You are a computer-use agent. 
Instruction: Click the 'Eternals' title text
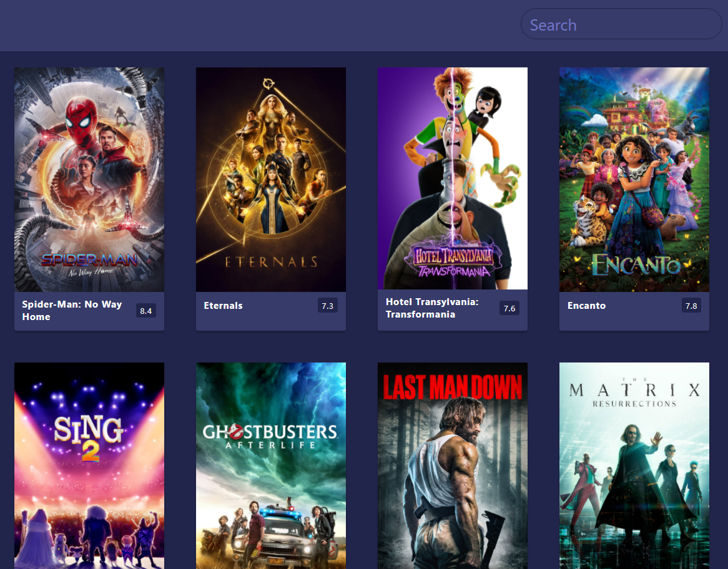coord(224,305)
